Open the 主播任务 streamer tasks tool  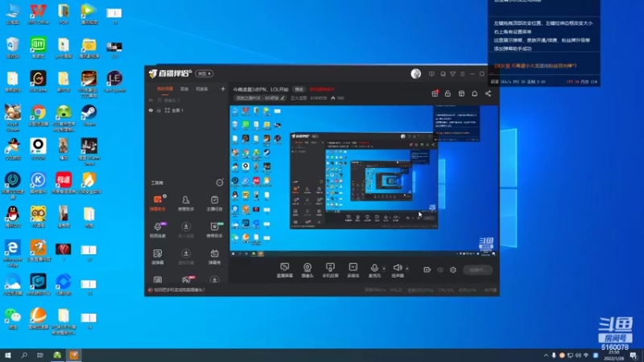point(214,203)
